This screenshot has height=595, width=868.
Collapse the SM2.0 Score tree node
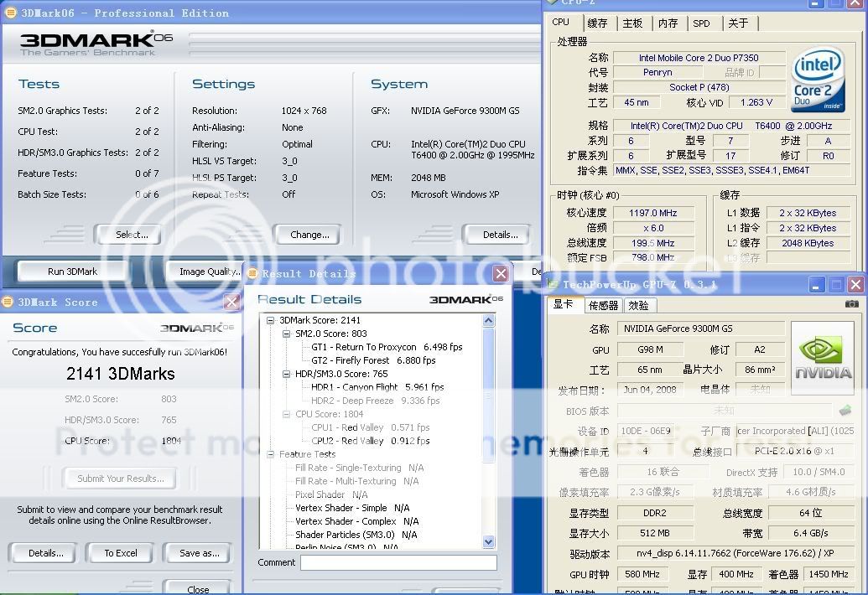click(x=286, y=334)
